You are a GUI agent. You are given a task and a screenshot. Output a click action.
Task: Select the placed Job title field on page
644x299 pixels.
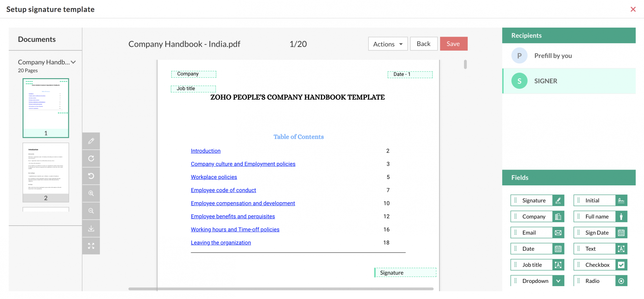pyautogui.click(x=193, y=89)
